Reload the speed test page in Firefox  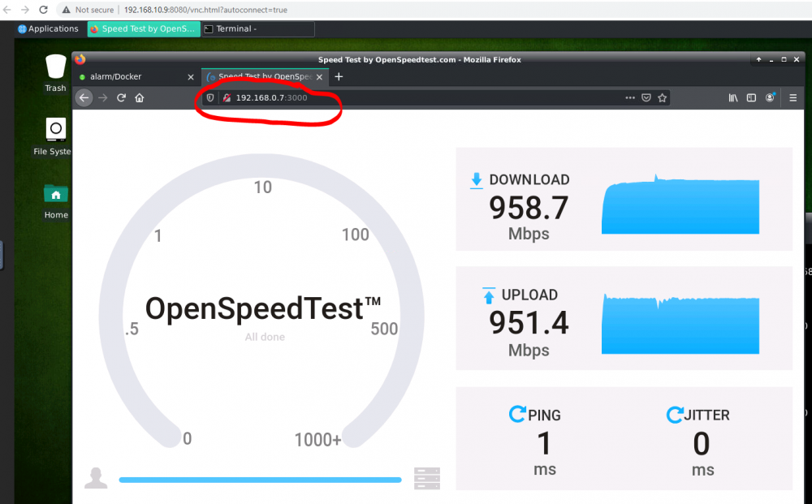coord(121,98)
